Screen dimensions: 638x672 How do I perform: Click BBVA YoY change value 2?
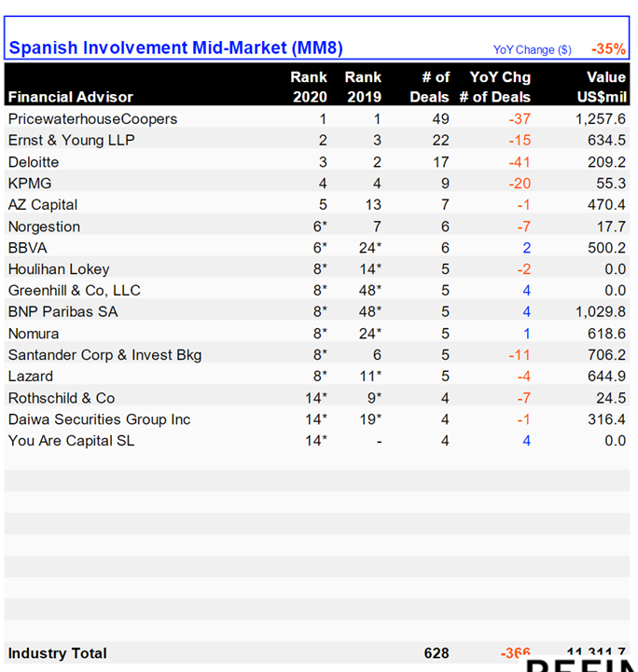click(x=526, y=248)
